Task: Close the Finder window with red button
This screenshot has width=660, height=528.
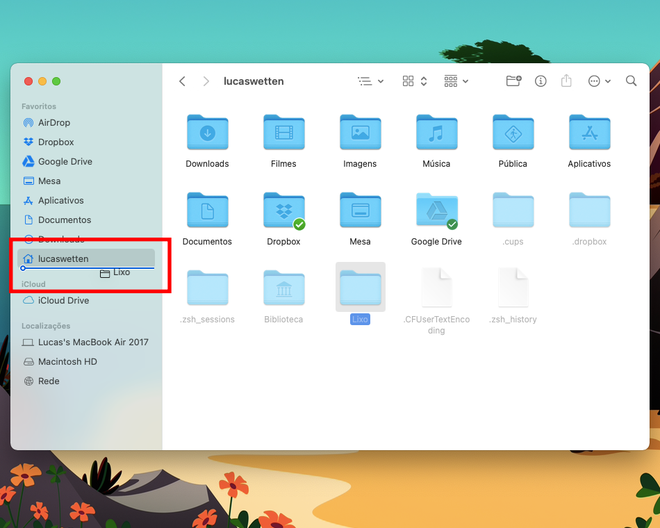Action: click(x=29, y=81)
